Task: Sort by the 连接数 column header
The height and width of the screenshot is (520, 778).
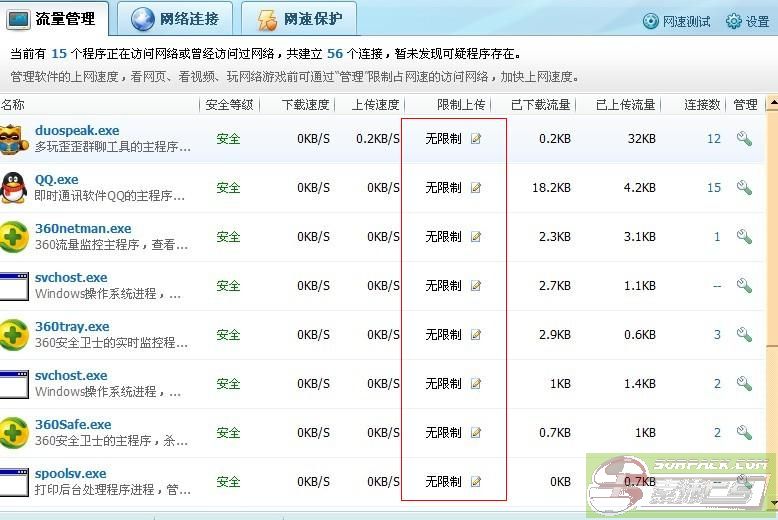Action: click(702, 105)
